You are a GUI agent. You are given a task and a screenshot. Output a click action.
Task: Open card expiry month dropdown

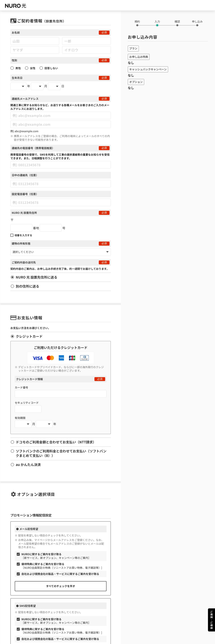pos(23,424)
